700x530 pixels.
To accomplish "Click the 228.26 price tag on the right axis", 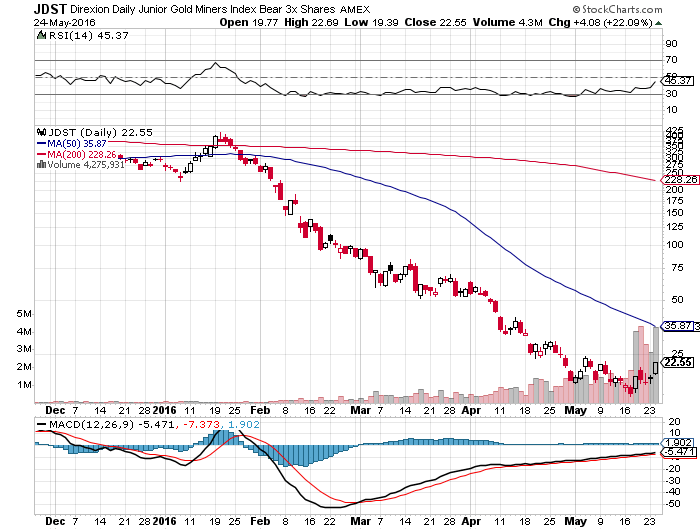I will pyautogui.click(x=679, y=179).
